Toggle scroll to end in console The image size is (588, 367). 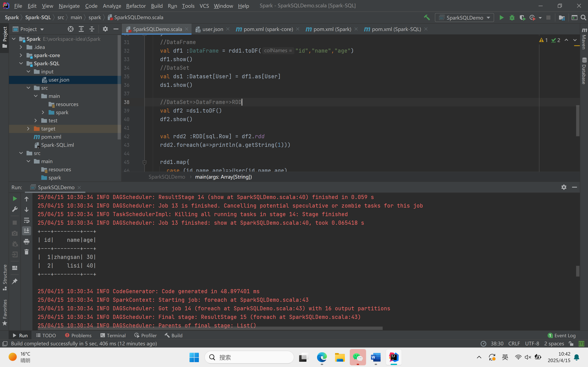click(27, 231)
